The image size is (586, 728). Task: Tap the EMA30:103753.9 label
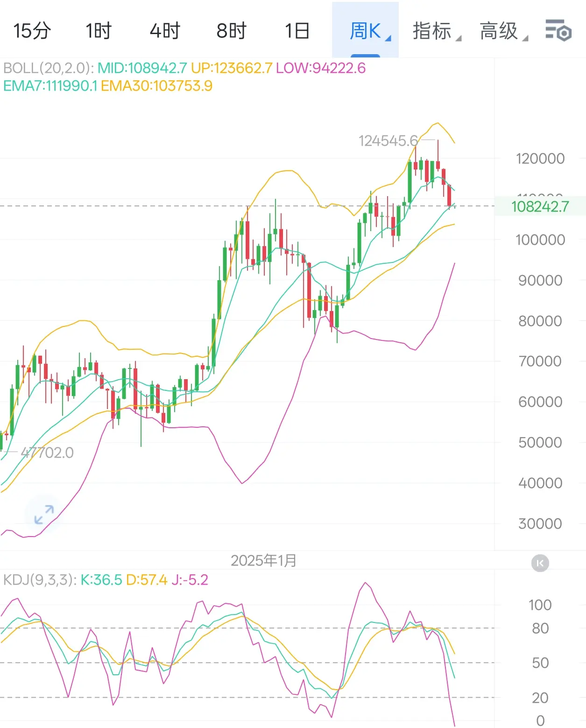click(156, 86)
